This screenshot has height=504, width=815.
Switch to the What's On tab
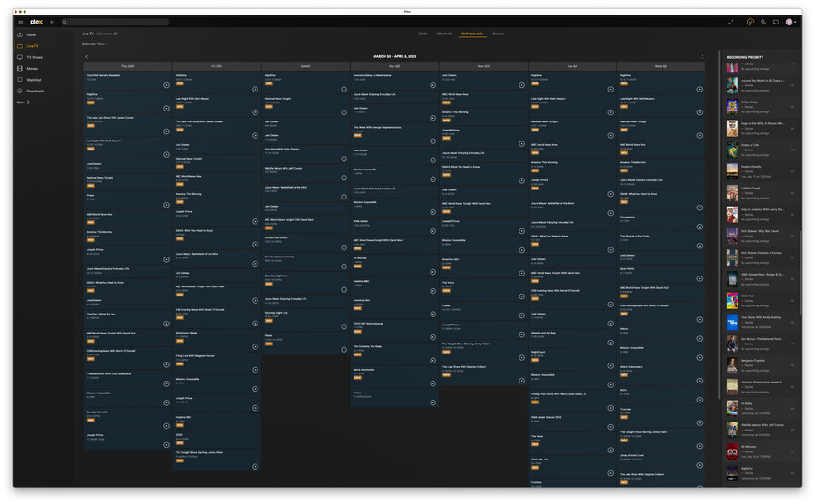click(x=444, y=34)
